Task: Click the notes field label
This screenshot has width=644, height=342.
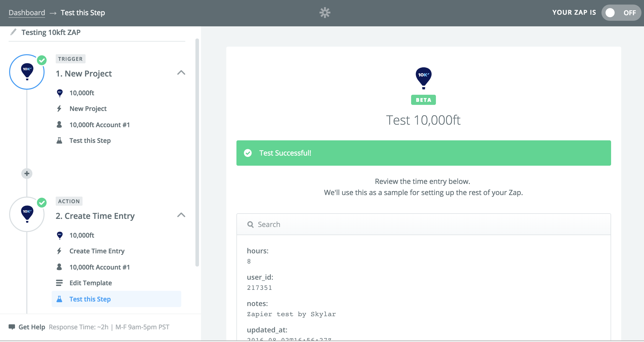Action: pyautogui.click(x=257, y=303)
